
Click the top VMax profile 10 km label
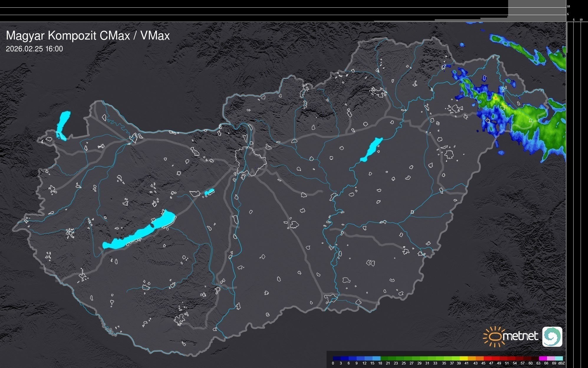569,6
